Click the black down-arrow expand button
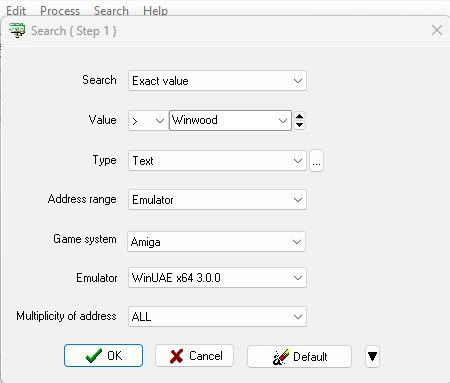The image size is (450, 383). (x=372, y=357)
